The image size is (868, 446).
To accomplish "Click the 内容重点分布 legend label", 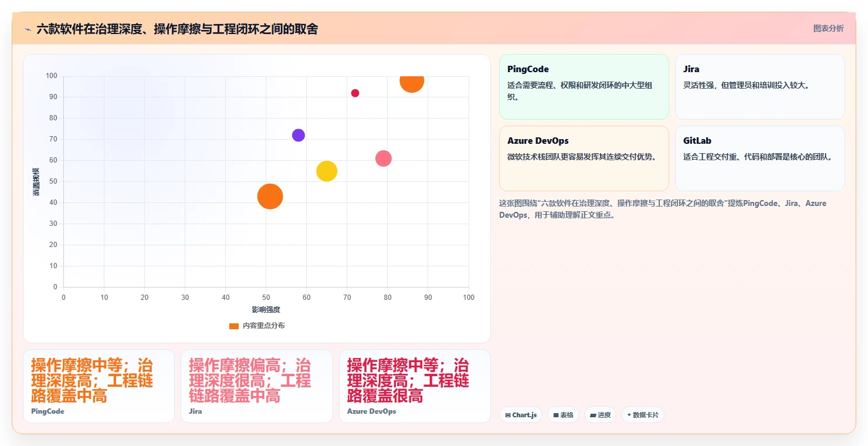I will click(264, 326).
